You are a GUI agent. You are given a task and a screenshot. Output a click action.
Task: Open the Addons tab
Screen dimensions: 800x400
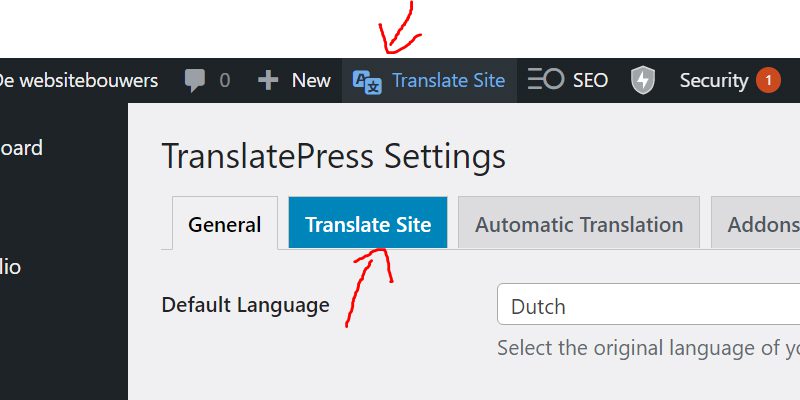(756, 222)
